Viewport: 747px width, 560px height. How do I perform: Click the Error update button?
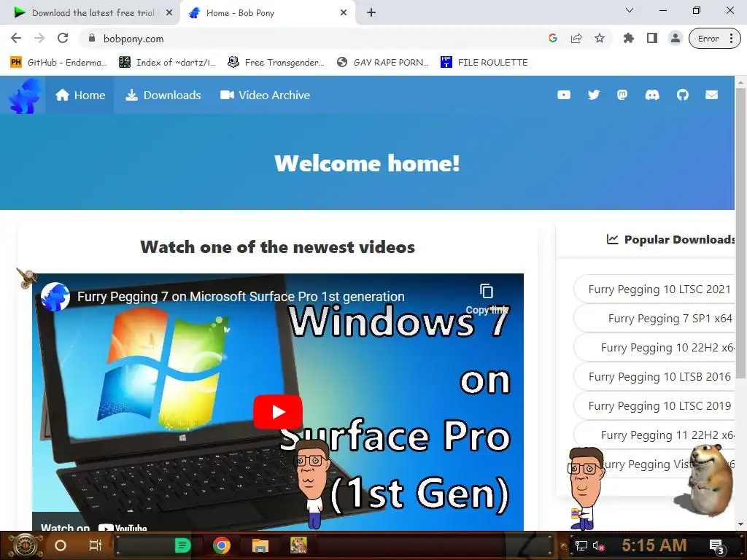pyautogui.click(x=708, y=39)
